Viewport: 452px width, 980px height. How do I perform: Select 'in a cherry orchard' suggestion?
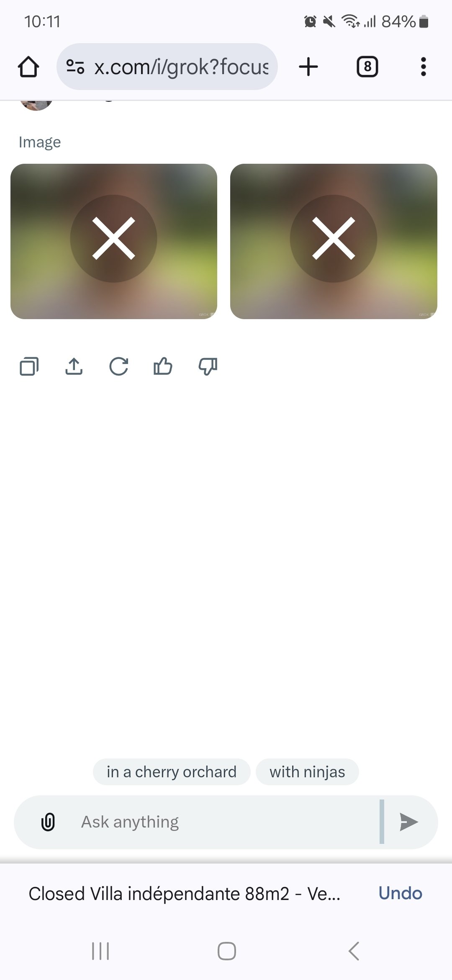point(172,771)
